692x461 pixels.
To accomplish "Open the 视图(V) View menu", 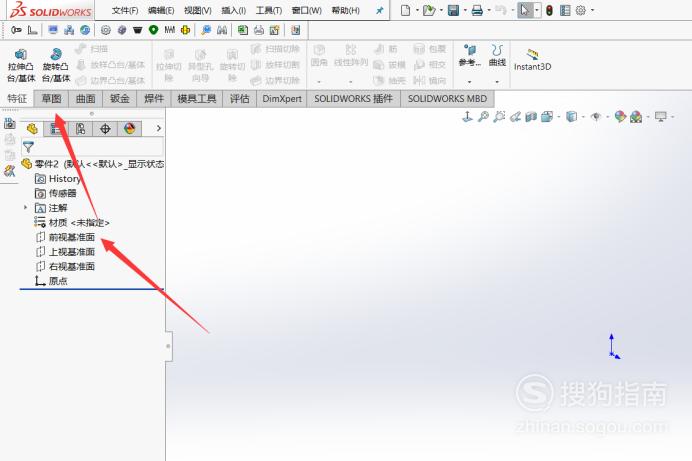I will (198, 11).
